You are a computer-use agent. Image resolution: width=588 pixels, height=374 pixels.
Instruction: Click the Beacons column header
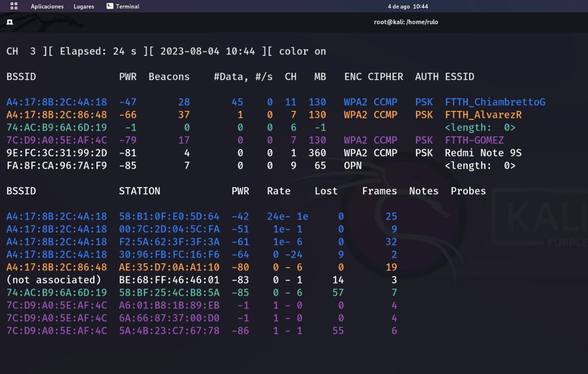coord(169,77)
